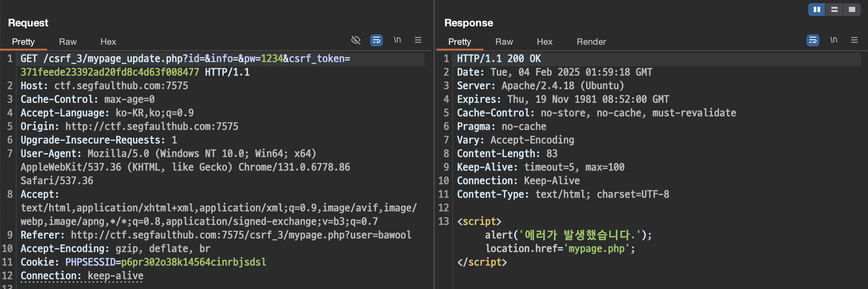Screen dimensions: 868x289
Task: Select the Pretty tab in Response
Action: 460,42
